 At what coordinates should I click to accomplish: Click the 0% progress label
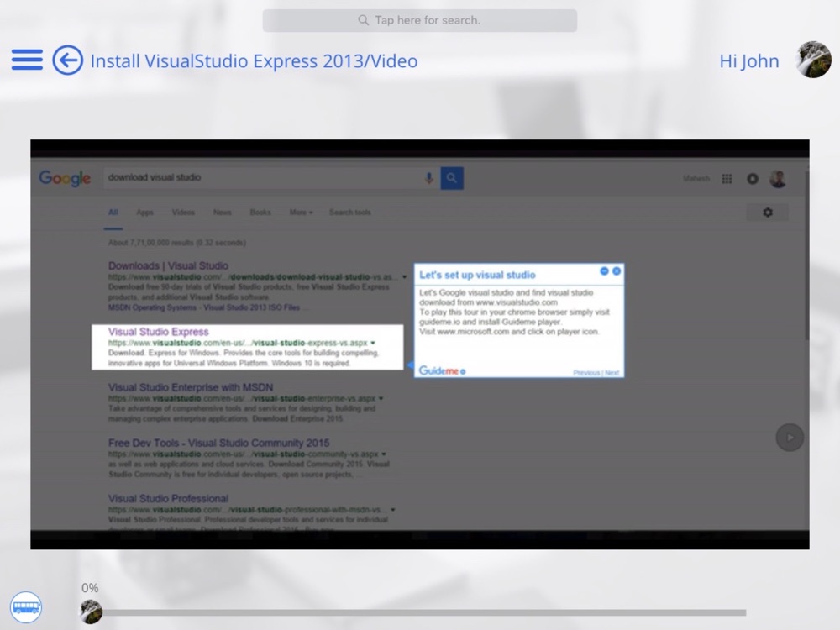[x=90, y=588]
